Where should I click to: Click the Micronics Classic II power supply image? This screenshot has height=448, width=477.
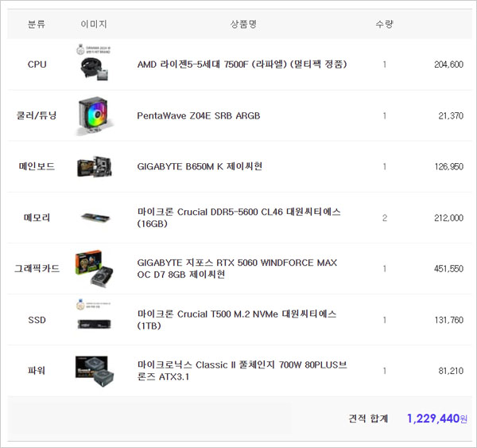pos(94,371)
